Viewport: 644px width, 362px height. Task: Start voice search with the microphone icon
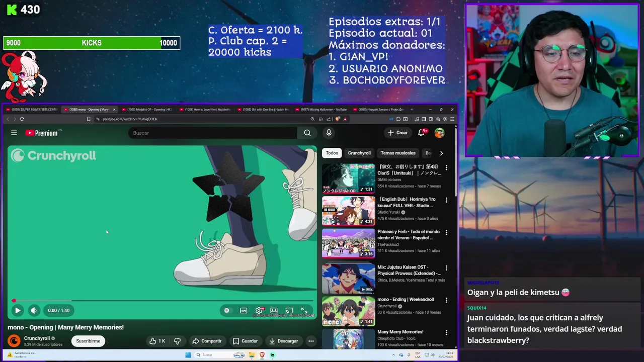tap(329, 133)
